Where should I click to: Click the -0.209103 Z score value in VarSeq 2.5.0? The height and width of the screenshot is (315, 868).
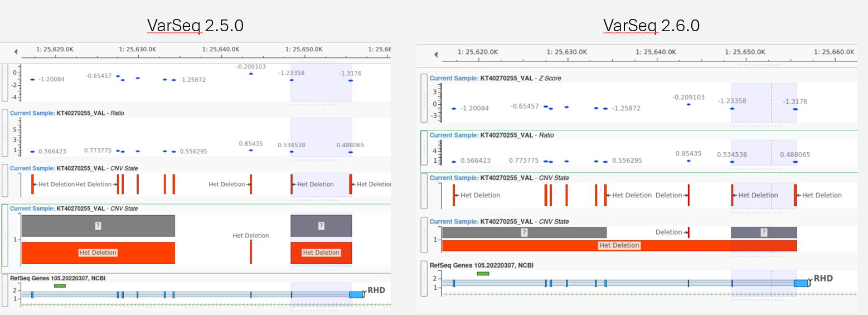click(251, 67)
